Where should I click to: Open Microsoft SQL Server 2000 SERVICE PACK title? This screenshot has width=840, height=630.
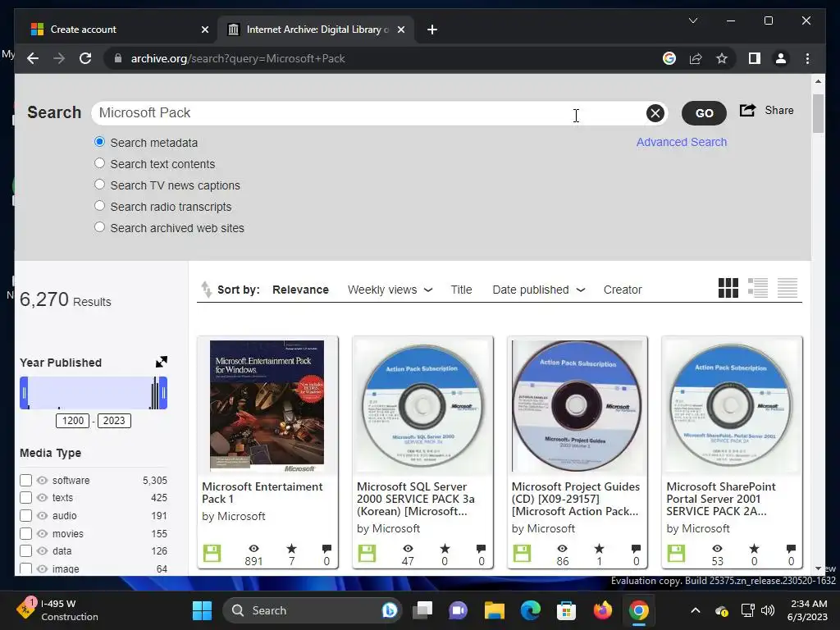[x=416, y=499]
